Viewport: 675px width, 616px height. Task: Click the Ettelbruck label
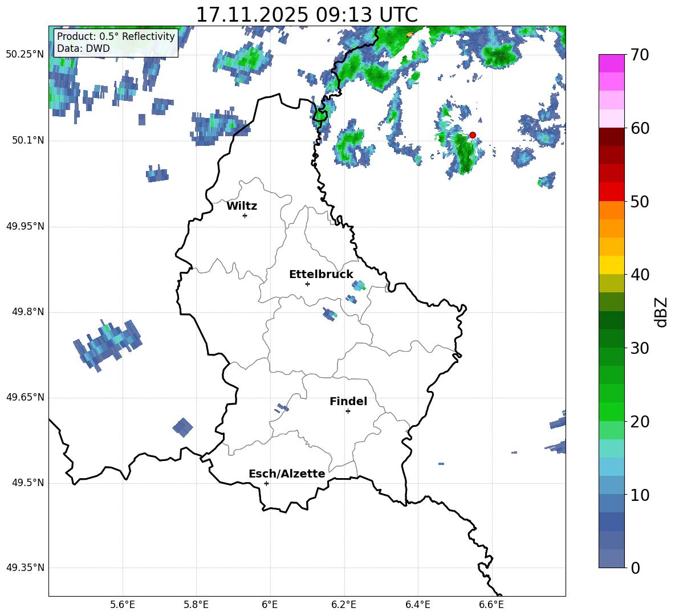click(x=321, y=274)
